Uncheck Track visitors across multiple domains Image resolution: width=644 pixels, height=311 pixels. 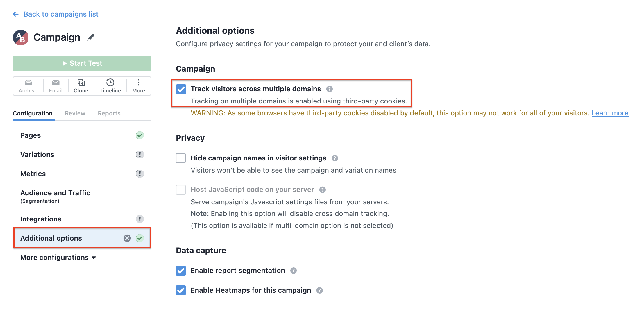pyautogui.click(x=181, y=89)
